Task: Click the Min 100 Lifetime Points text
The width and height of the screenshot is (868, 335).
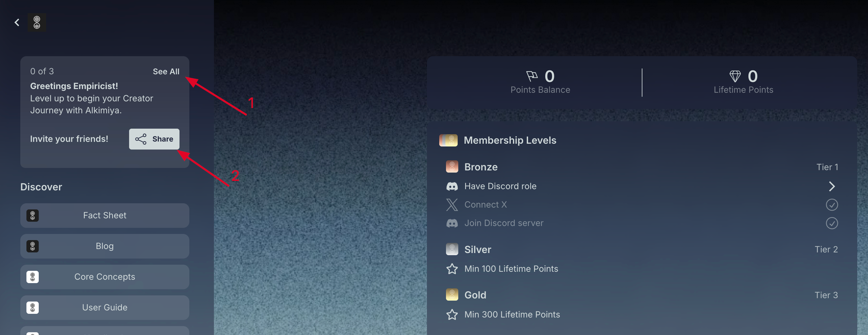Action: click(x=511, y=269)
